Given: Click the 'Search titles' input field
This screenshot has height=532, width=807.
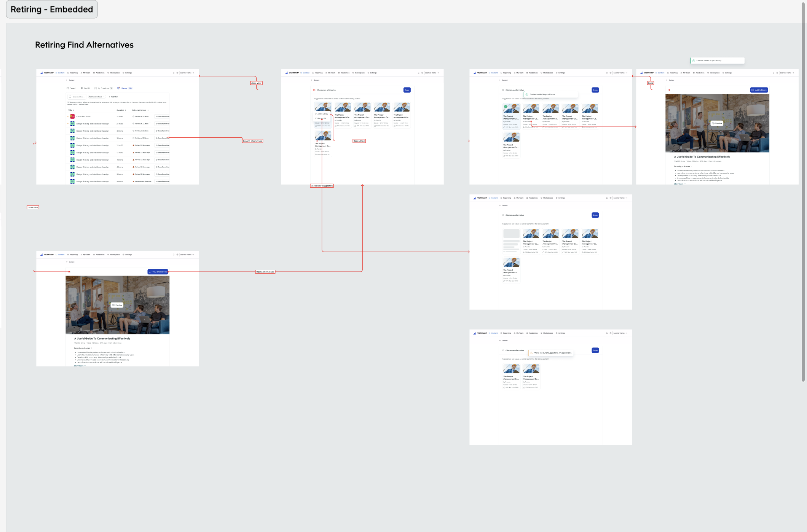Looking at the screenshot, I should 78,97.
